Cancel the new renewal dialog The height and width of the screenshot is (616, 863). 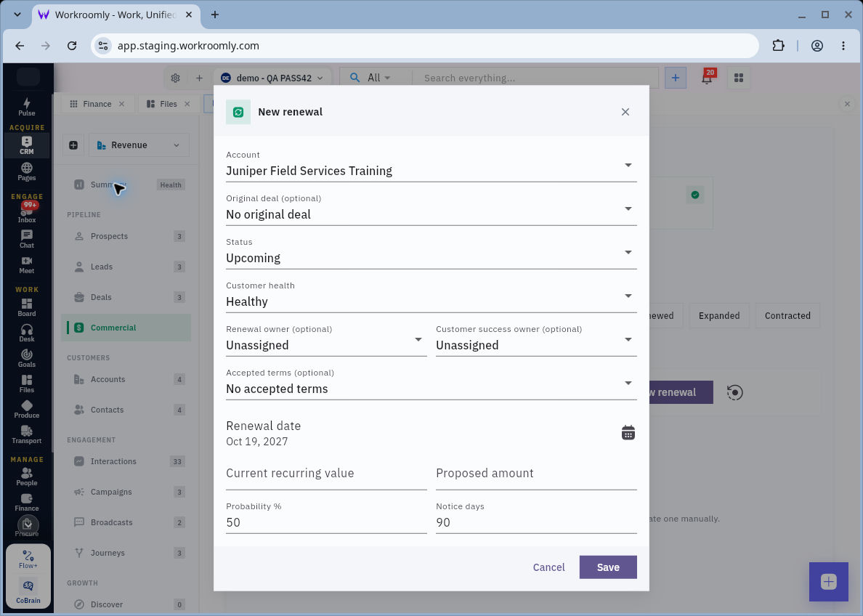click(x=548, y=567)
